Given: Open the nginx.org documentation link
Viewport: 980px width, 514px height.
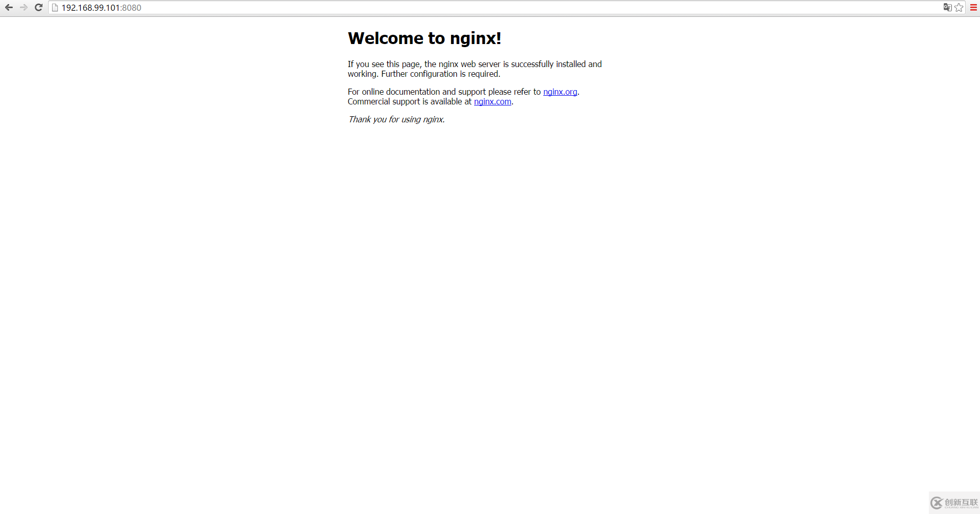Looking at the screenshot, I should coord(560,92).
